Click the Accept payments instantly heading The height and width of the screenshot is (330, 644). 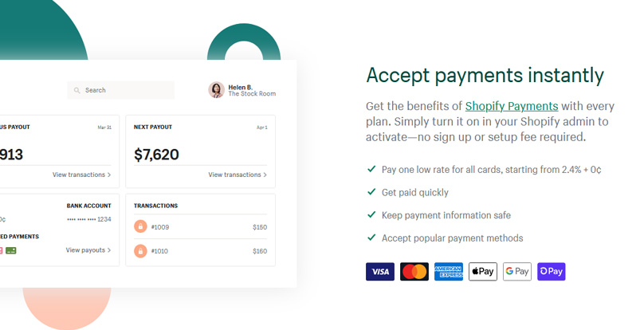tap(485, 75)
